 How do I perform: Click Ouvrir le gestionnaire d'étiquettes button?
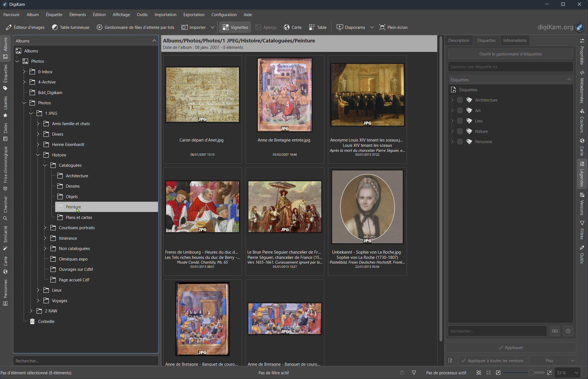click(x=510, y=54)
